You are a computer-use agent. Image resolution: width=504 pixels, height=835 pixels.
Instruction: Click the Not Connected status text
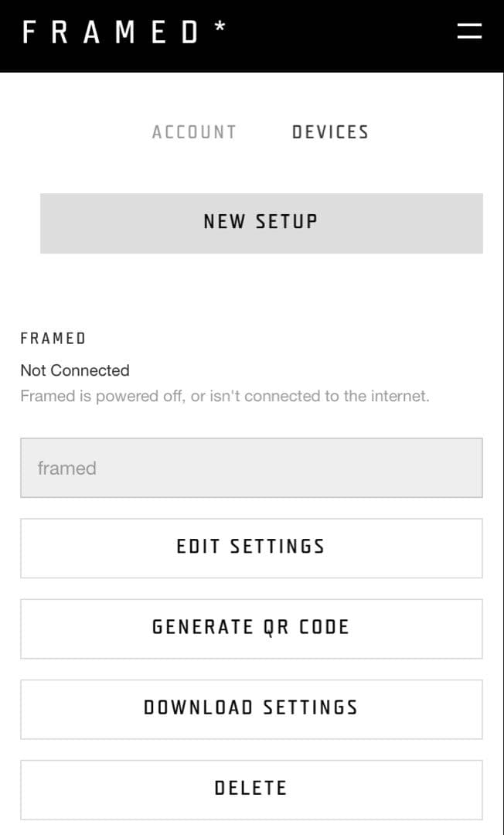tap(75, 370)
